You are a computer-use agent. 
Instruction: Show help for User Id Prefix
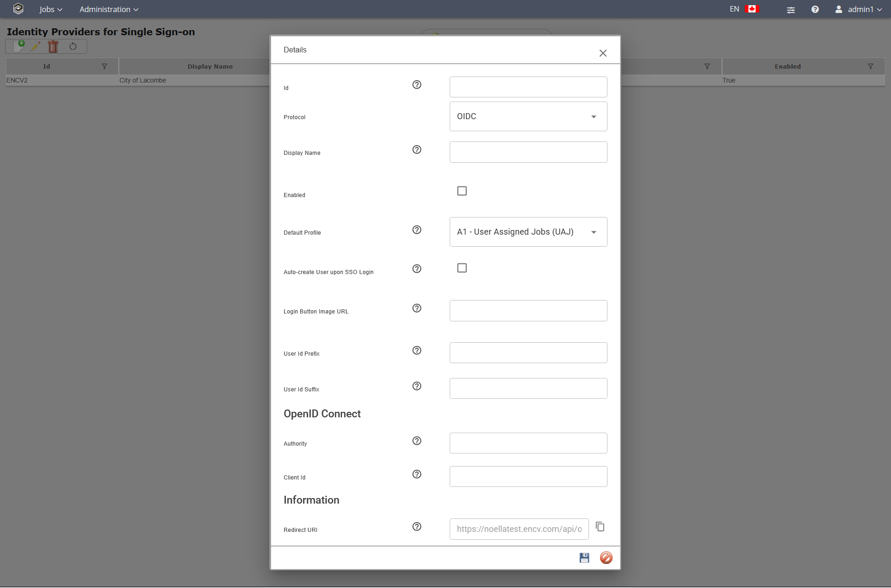pos(417,350)
